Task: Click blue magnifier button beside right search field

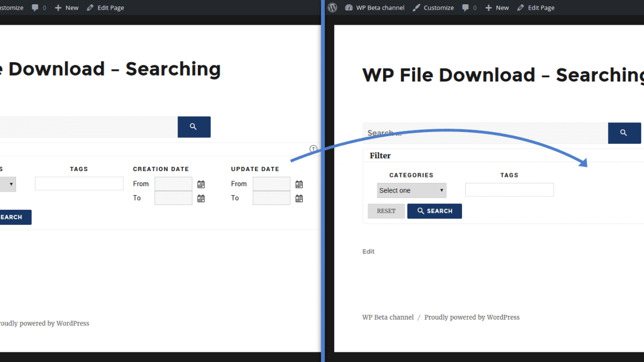Action: [x=624, y=133]
